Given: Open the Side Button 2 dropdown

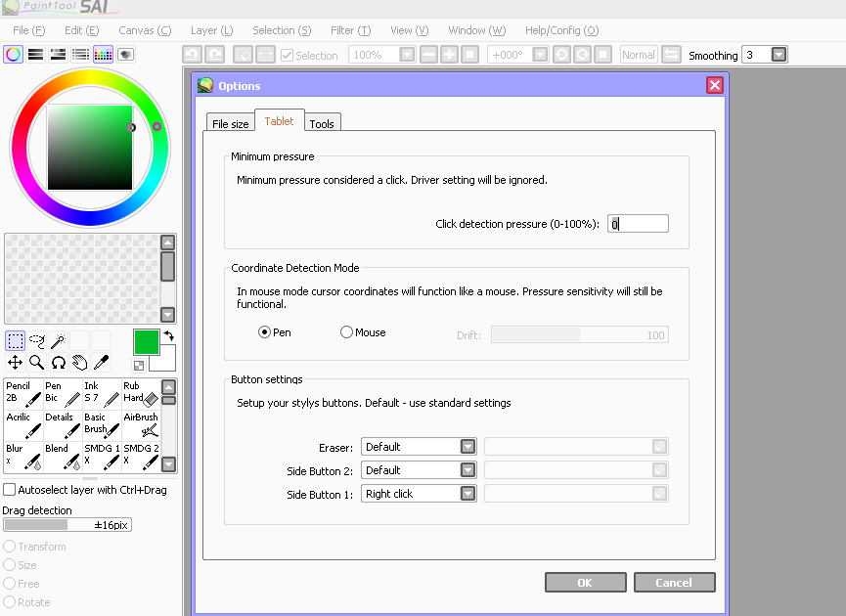Looking at the screenshot, I should point(468,470).
